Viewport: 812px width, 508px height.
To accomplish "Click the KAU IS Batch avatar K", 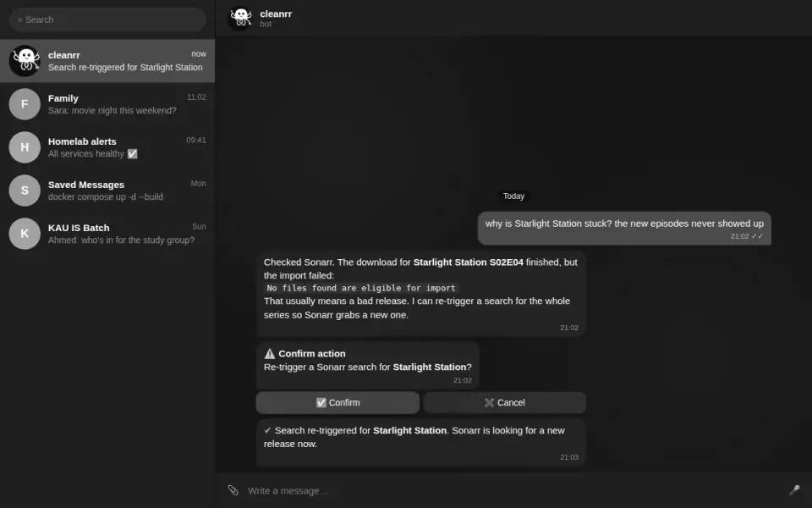I will pyautogui.click(x=25, y=234).
